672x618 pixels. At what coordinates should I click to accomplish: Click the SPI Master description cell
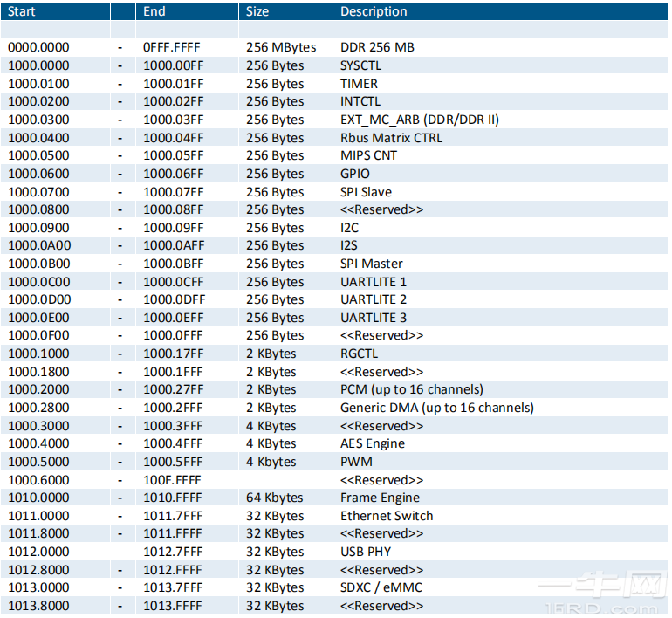coord(372,264)
